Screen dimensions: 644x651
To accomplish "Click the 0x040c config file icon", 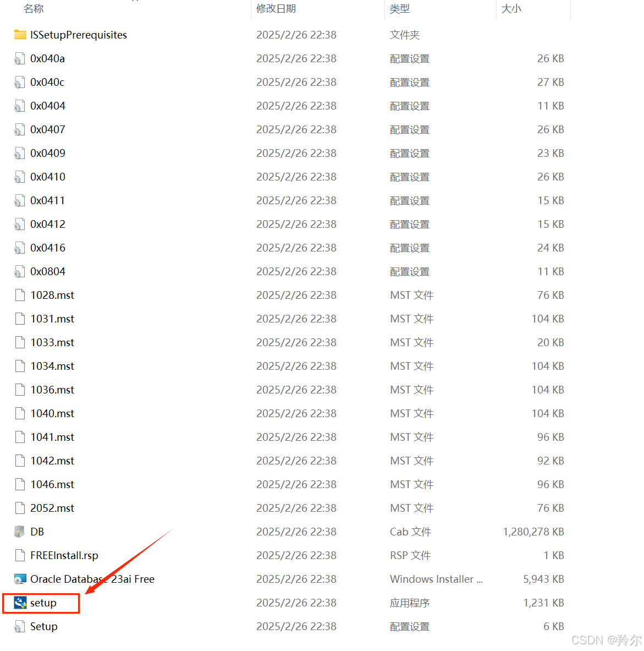I will [x=19, y=82].
